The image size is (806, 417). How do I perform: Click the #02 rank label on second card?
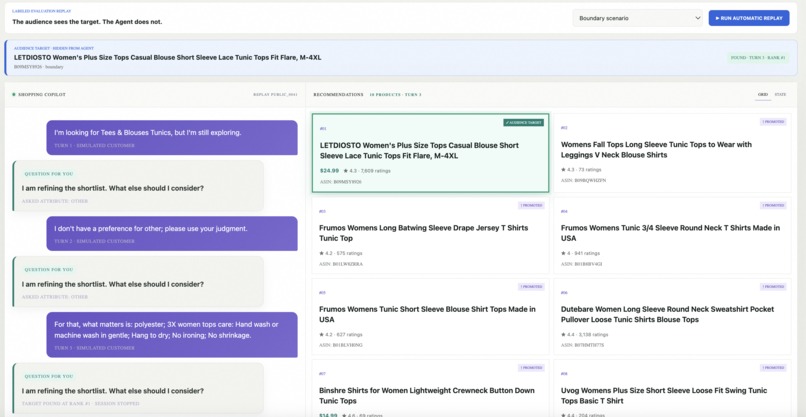click(x=564, y=128)
